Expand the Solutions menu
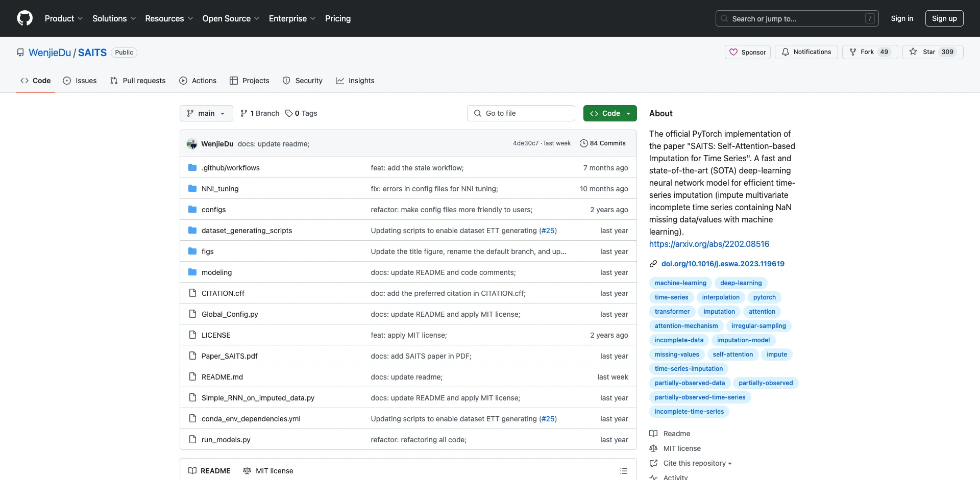The height and width of the screenshot is (480, 980). point(114,18)
